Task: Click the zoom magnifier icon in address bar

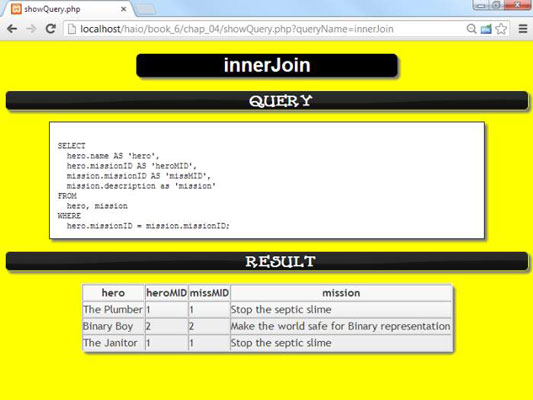Action: [x=471, y=29]
